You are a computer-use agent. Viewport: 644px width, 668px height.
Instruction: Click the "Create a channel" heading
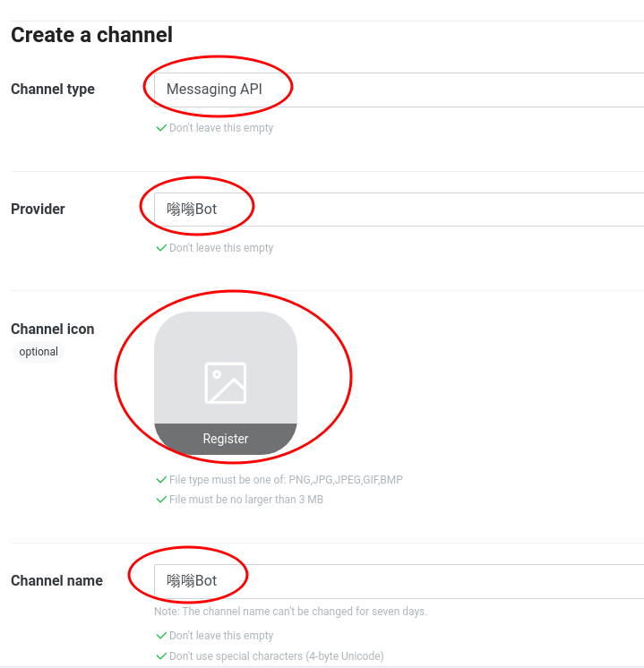coord(91,35)
